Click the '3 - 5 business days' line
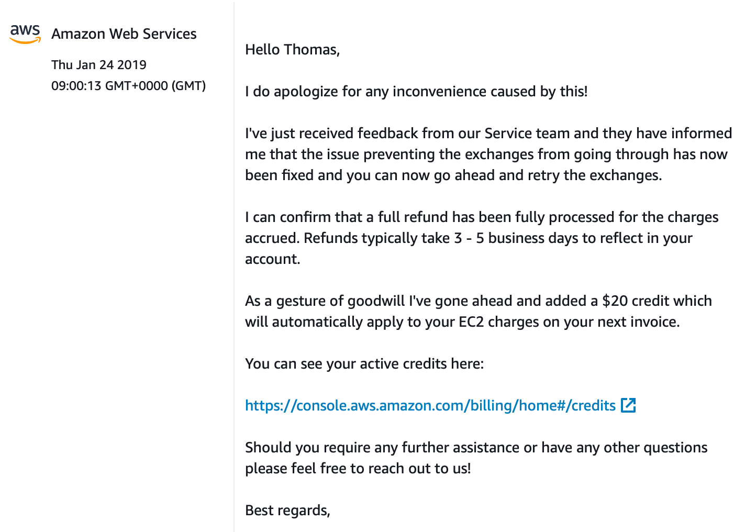This screenshot has width=756, height=532. [x=469, y=238]
